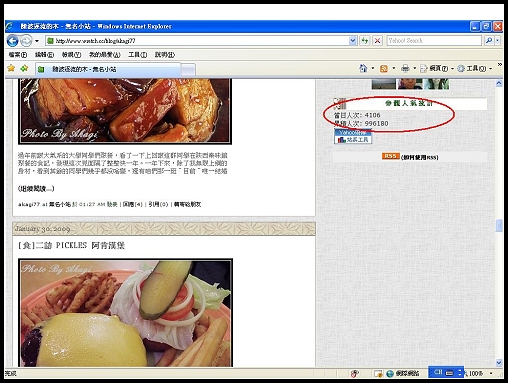
Task: Click the Home icon in command bar
Action: (x=363, y=68)
